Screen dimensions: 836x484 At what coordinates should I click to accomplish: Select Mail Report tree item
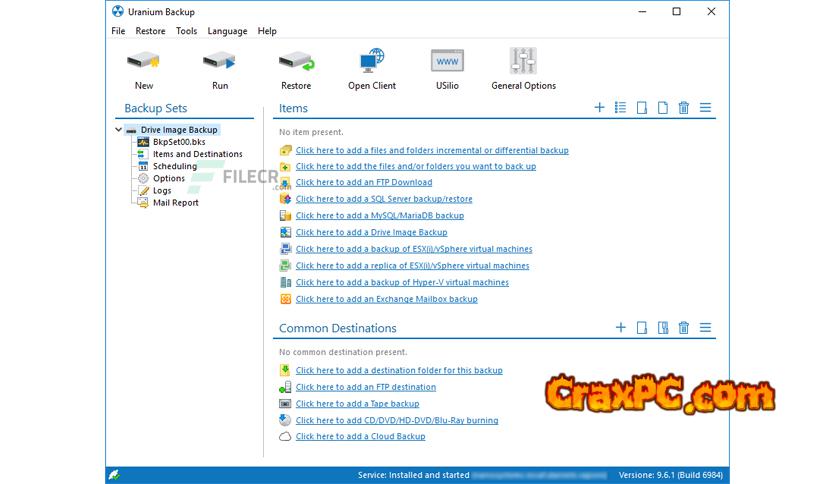point(175,202)
